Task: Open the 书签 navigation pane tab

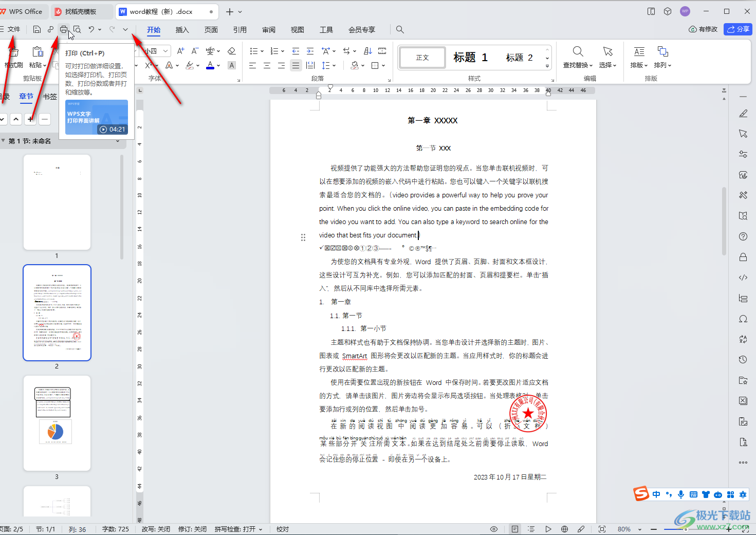Action: click(x=50, y=97)
